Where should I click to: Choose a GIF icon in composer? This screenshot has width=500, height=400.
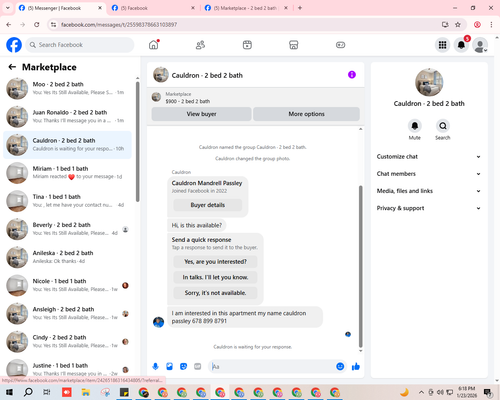[198, 367]
